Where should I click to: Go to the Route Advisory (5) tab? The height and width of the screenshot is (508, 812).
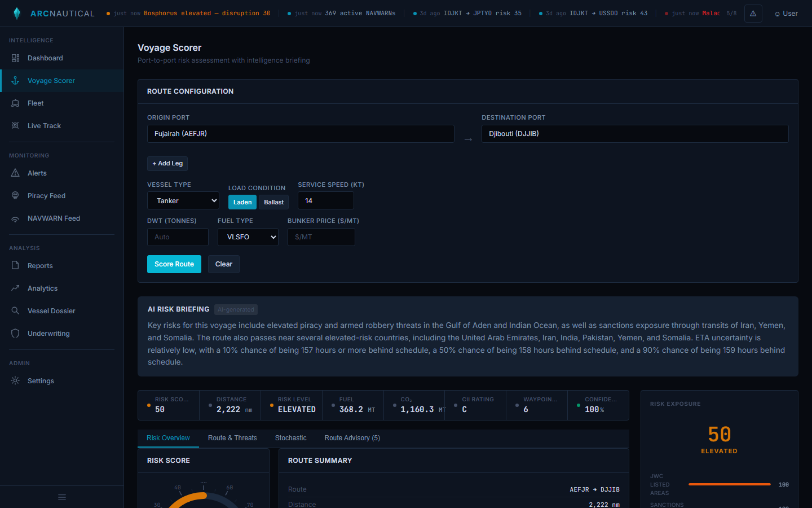[x=352, y=438]
